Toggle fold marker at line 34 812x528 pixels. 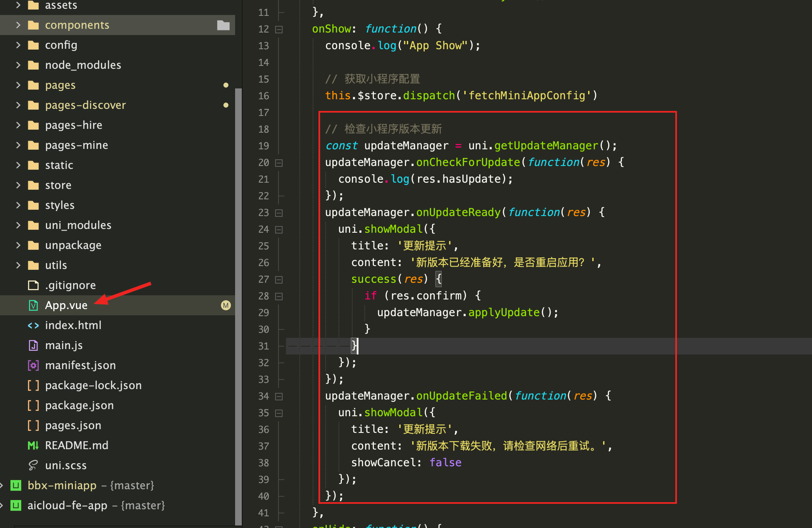pos(279,396)
